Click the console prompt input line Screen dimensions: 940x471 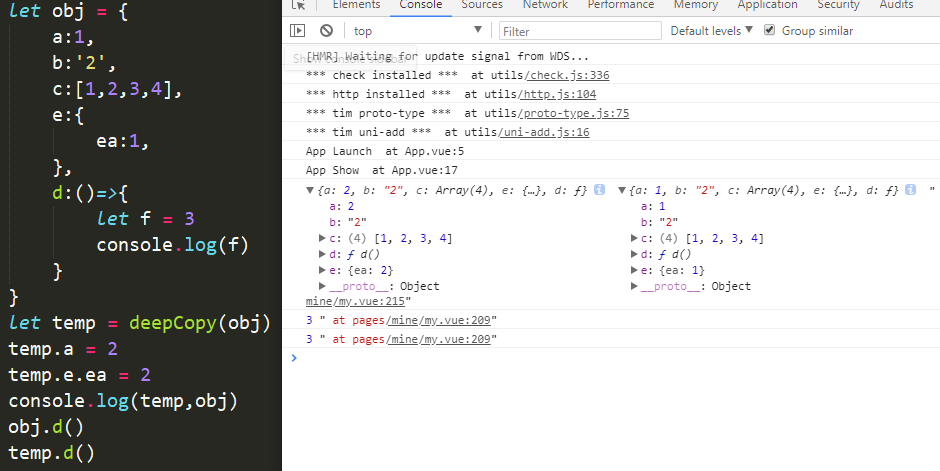click(x=614, y=358)
